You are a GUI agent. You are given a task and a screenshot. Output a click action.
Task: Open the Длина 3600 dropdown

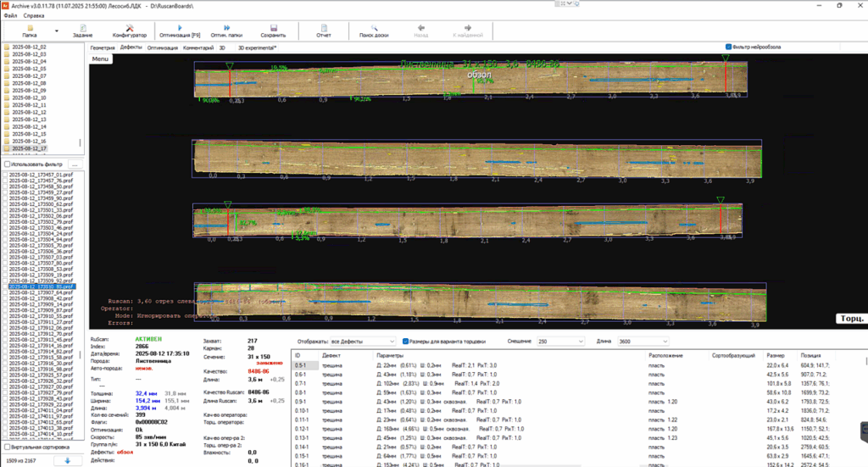click(x=643, y=342)
